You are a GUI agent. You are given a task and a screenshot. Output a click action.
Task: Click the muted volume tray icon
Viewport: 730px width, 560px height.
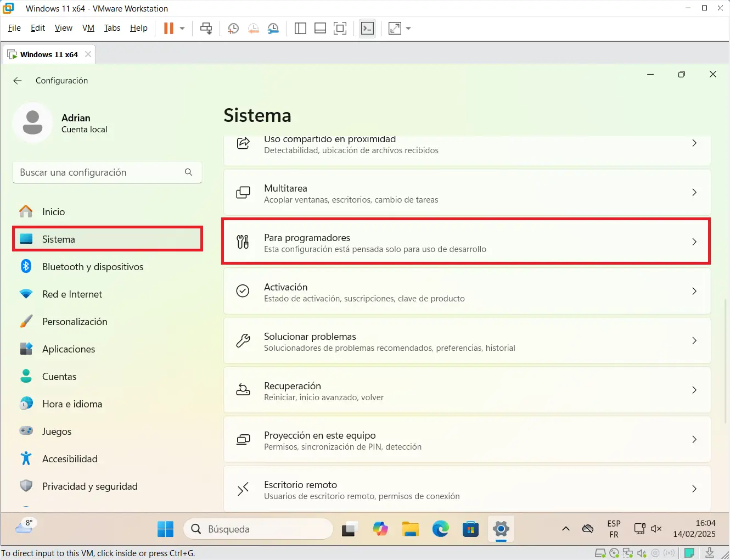point(656,529)
